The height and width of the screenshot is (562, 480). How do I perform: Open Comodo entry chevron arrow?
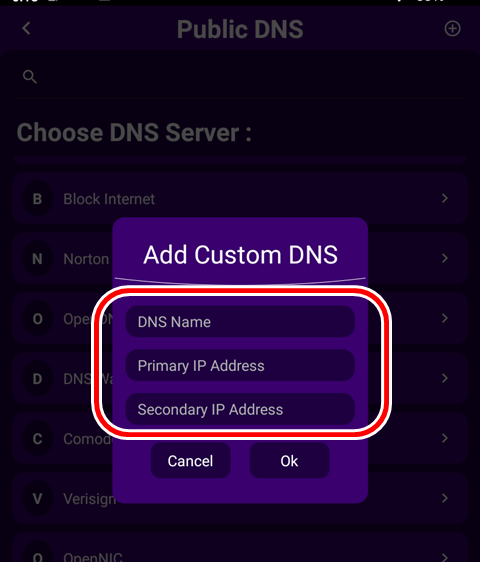[x=445, y=438]
